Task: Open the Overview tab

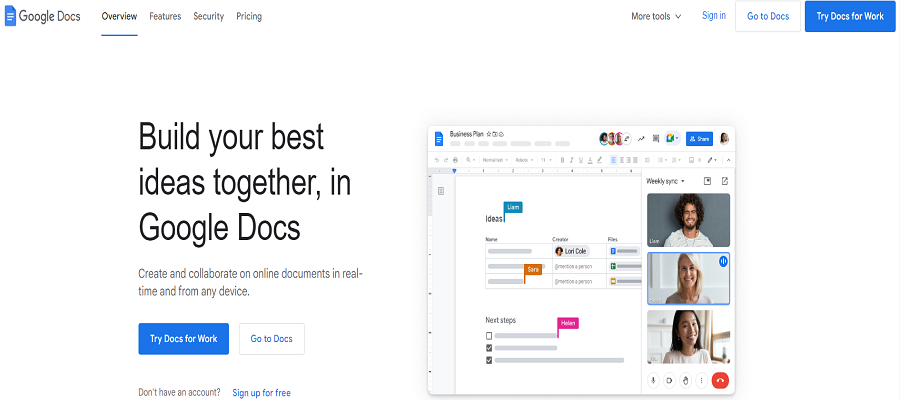Action: (x=119, y=16)
